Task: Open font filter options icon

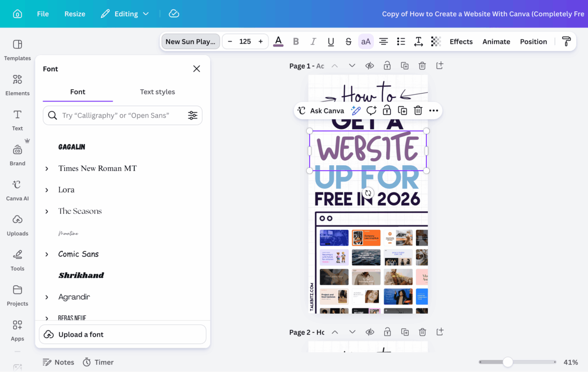Action: click(193, 115)
